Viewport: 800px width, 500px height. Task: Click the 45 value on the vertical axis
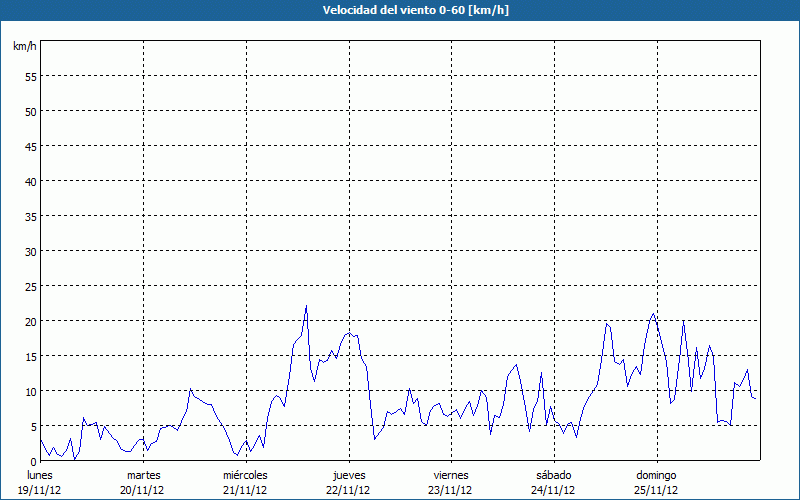[30, 146]
